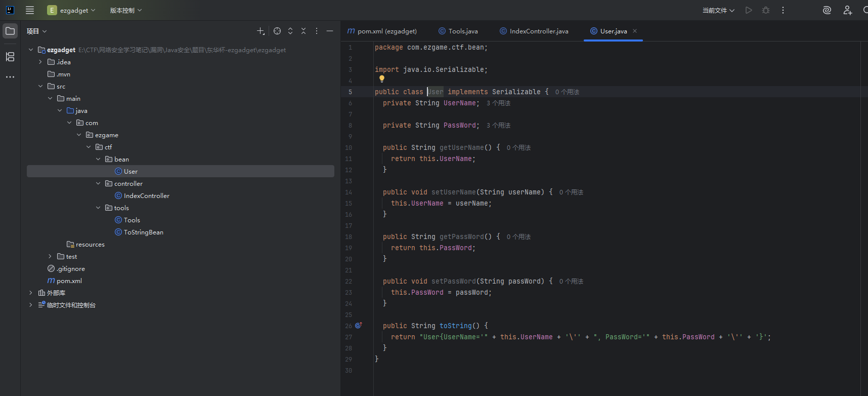Viewport: 868px width, 396px height.
Task: Click the Select Opened File crosshair icon
Action: (277, 31)
